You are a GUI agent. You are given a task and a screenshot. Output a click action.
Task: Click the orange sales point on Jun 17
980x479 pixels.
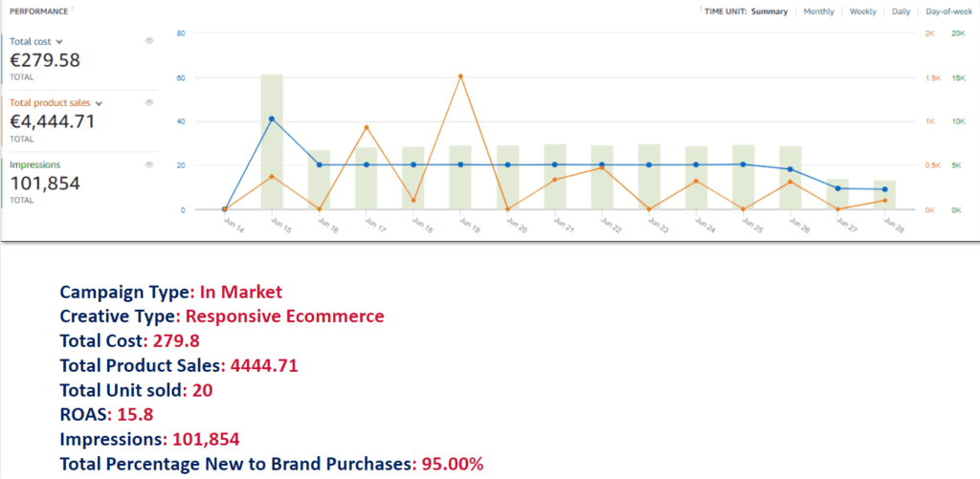(367, 127)
